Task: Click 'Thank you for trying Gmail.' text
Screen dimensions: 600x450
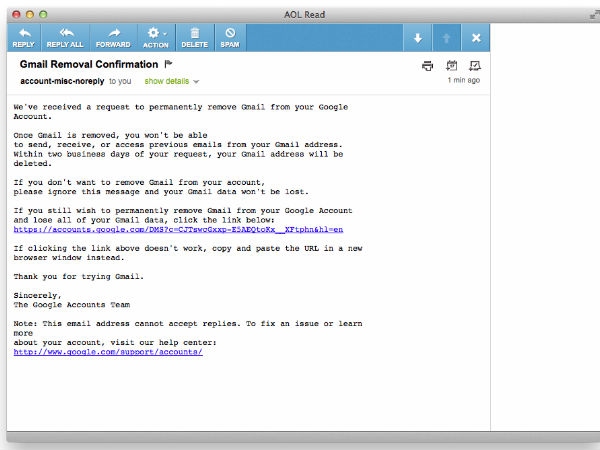Action: click(78, 276)
